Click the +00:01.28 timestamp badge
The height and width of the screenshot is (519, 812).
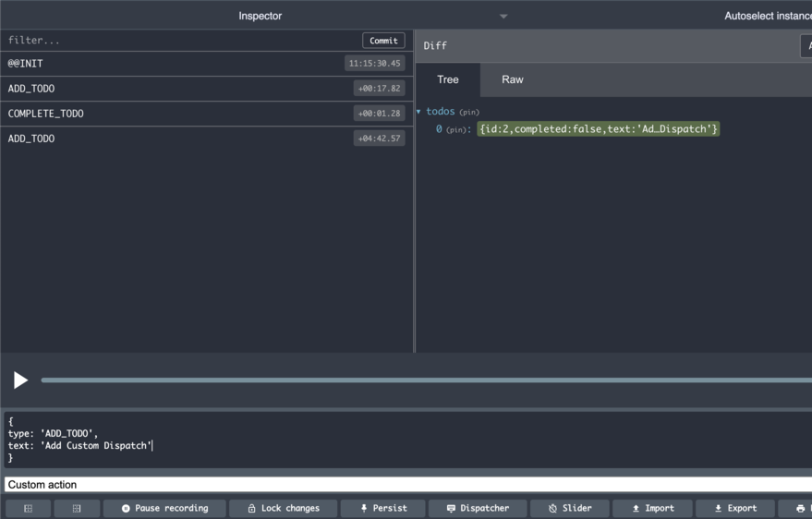tap(379, 114)
